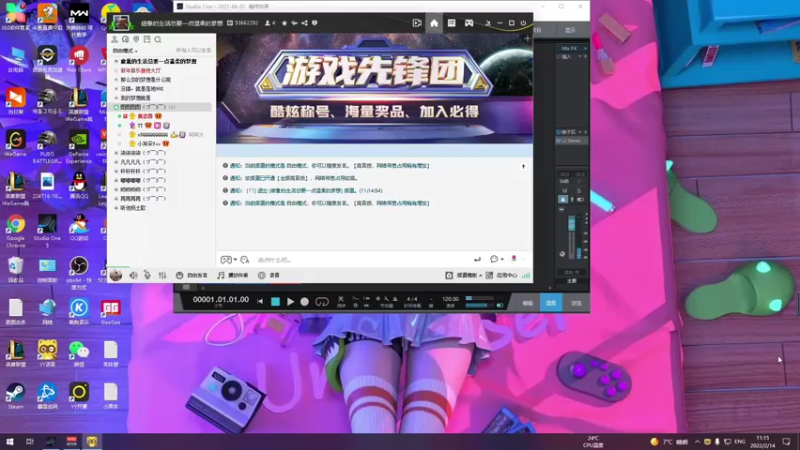Open Riot Client desktop icon
The width and height of the screenshot is (800, 450).
(x=79, y=58)
